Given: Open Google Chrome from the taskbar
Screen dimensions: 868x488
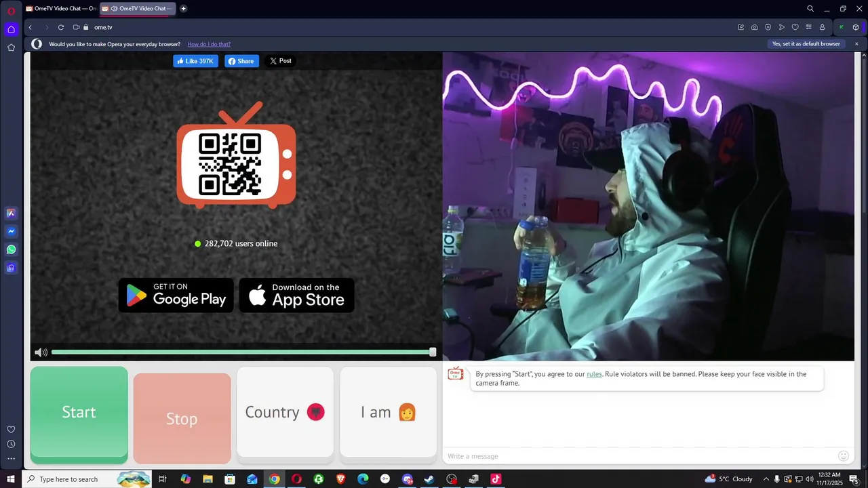Looking at the screenshot, I should (274, 479).
